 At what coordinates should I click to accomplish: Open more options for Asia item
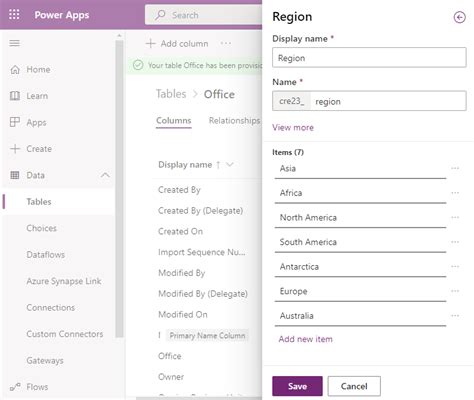point(455,168)
